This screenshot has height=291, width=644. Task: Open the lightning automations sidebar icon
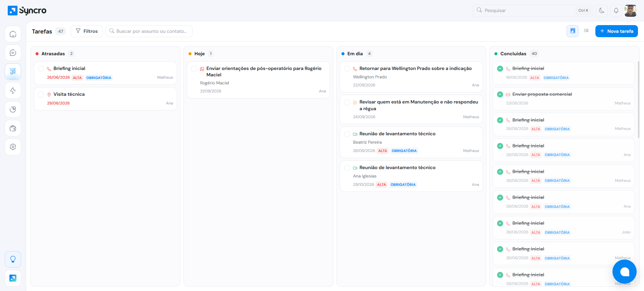(x=13, y=90)
